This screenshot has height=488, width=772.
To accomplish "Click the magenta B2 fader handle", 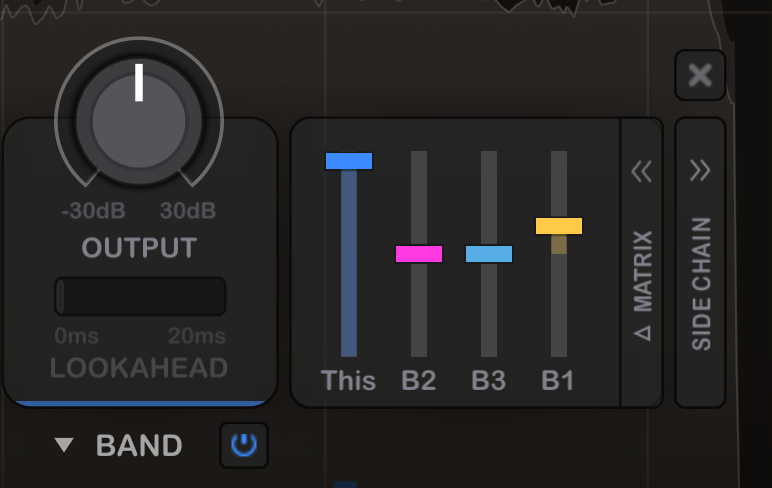I will point(419,254).
